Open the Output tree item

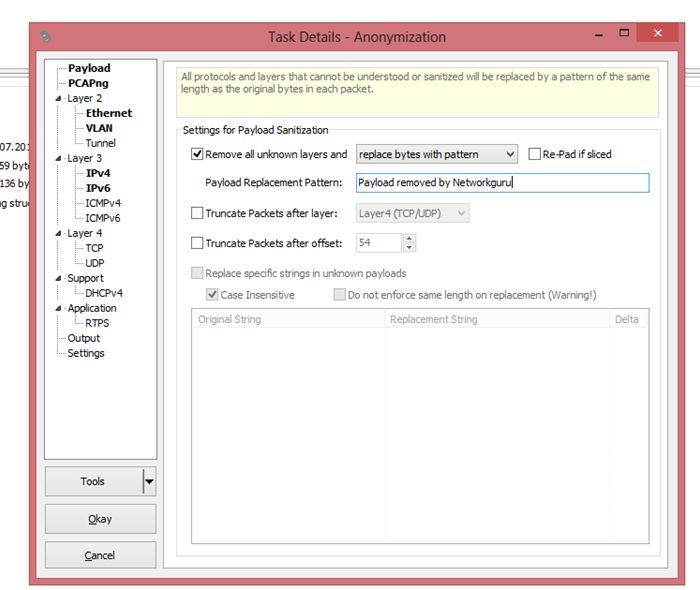pos(84,338)
